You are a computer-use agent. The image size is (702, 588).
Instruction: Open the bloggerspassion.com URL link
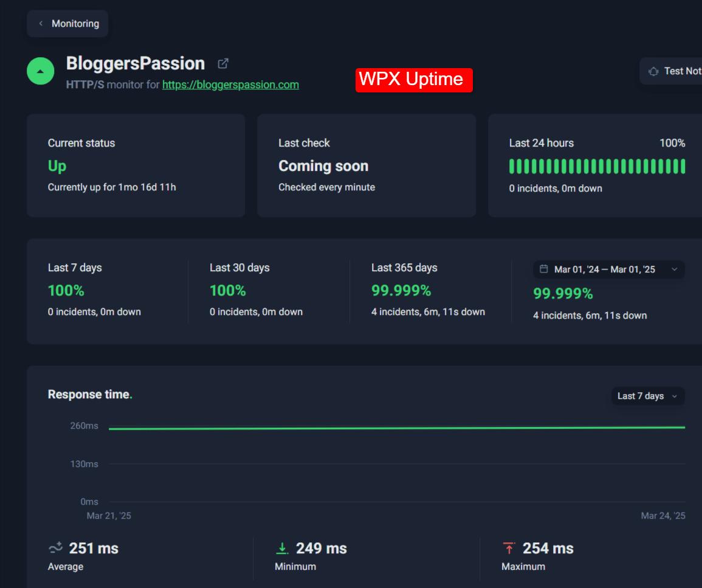(x=230, y=85)
